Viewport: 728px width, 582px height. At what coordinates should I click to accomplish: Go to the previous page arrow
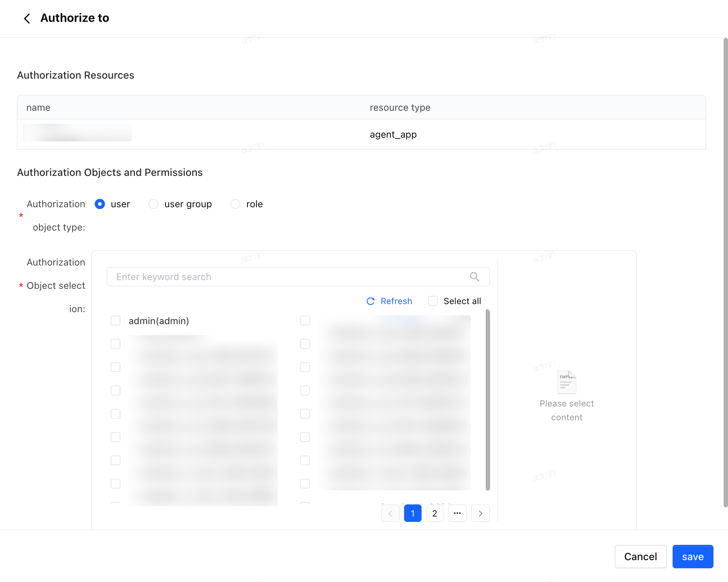(x=390, y=513)
